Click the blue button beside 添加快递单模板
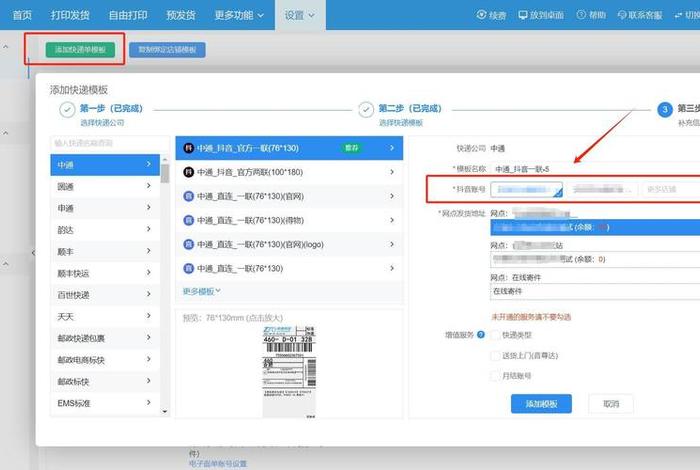 pyautogui.click(x=167, y=50)
